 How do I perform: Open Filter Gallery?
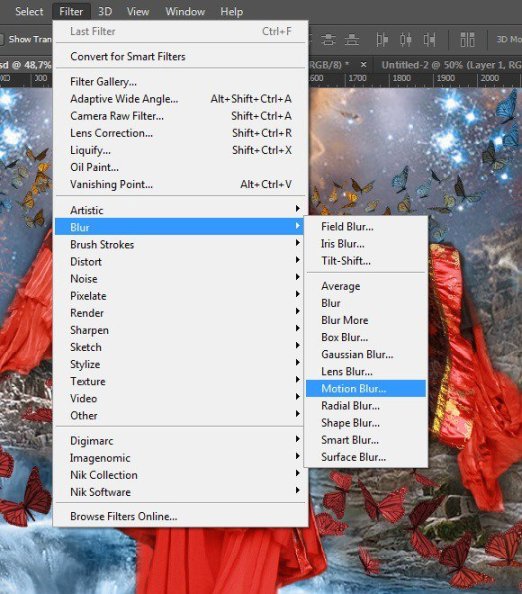coord(180,81)
